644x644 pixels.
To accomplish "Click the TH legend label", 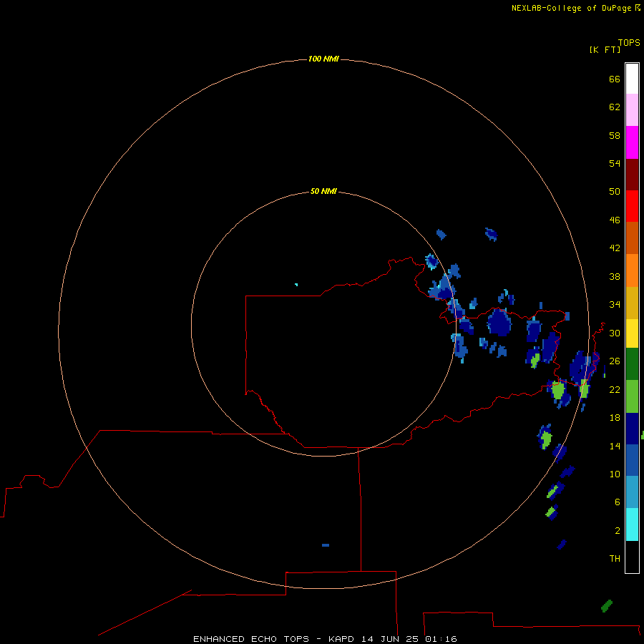I will pyautogui.click(x=615, y=559).
